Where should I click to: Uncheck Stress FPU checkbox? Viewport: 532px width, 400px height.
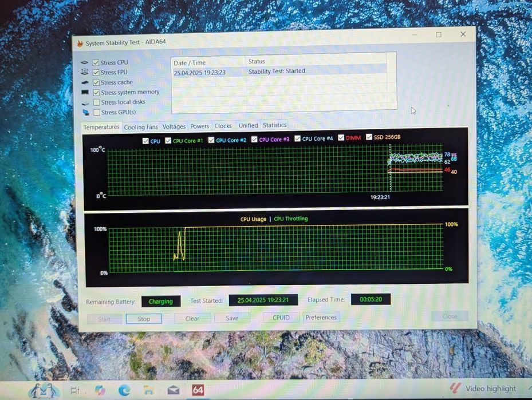point(96,73)
